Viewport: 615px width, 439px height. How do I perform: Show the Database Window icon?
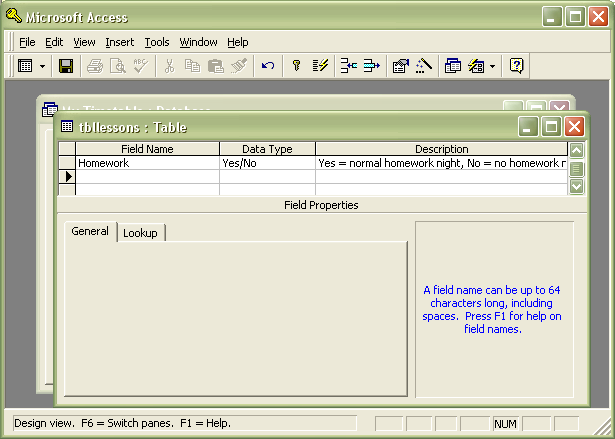pos(453,66)
